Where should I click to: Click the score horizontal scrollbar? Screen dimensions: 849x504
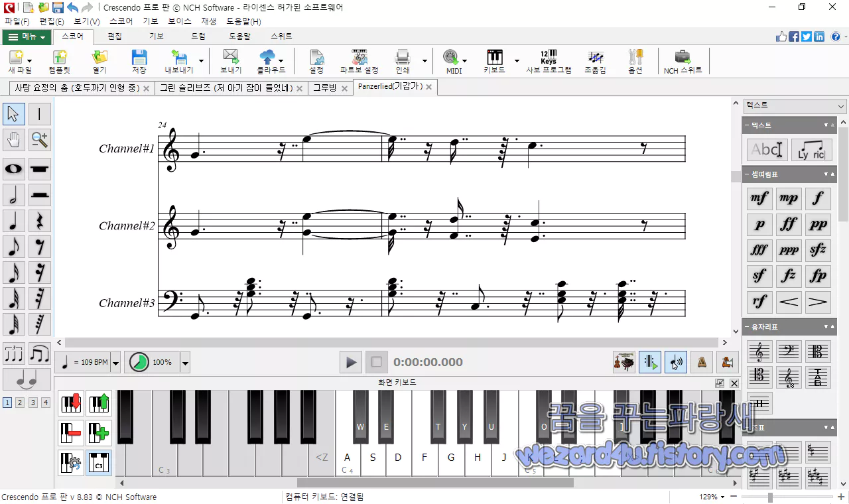click(x=391, y=343)
